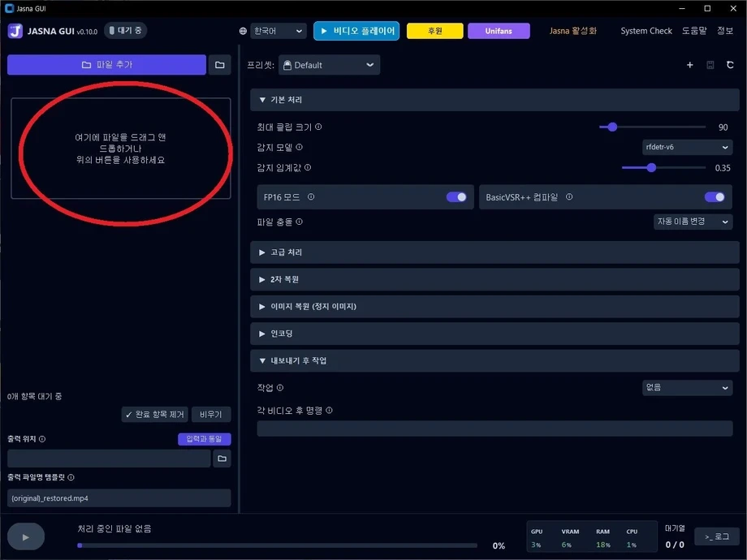Click the 입력과 동일 button
The width and height of the screenshot is (747, 560).
(x=205, y=439)
